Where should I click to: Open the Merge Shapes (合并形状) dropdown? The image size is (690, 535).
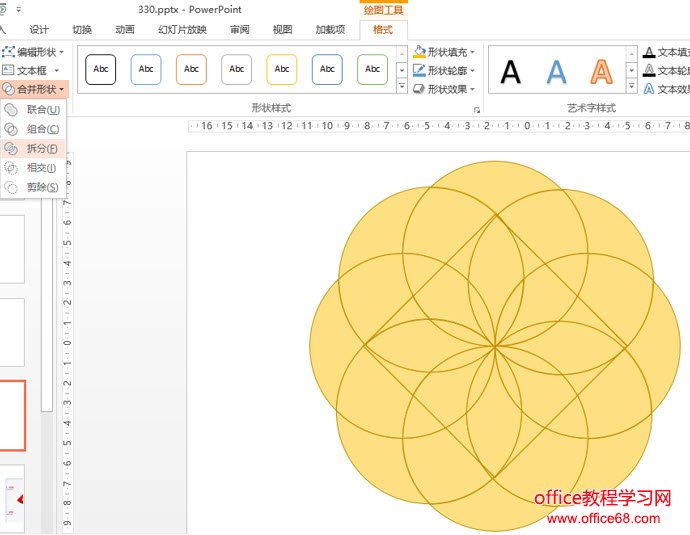pos(35,89)
